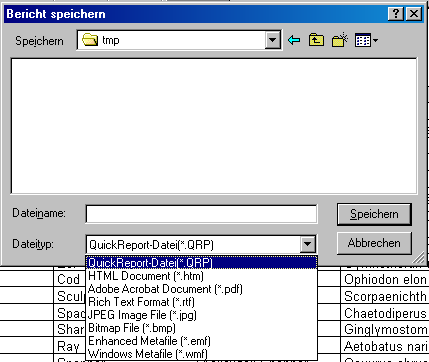
Task: Expand the tmp folder dropdown arrow
Action: [272, 40]
